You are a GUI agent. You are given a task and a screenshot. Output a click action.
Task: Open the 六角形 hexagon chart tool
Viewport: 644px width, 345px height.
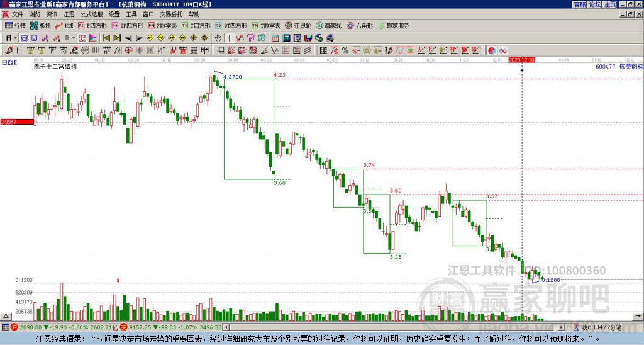tap(360, 25)
